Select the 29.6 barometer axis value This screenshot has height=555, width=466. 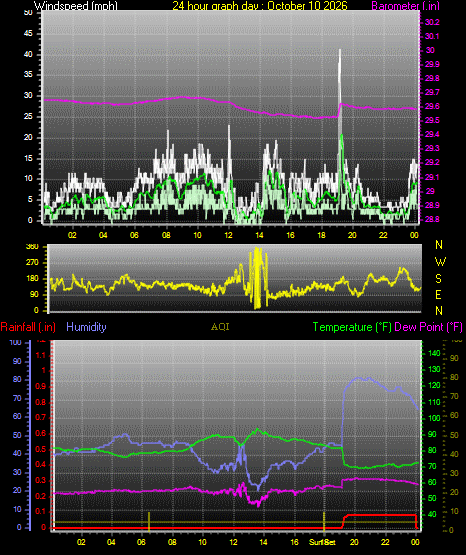point(432,107)
